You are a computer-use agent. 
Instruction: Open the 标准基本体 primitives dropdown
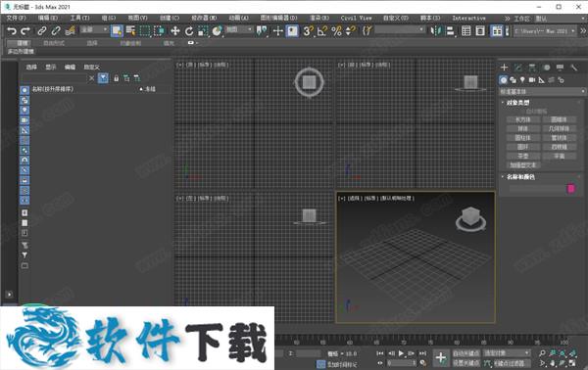(542, 92)
